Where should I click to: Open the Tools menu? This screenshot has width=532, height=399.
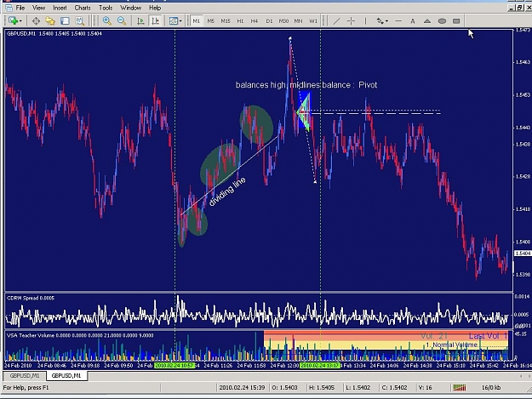point(106,8)
